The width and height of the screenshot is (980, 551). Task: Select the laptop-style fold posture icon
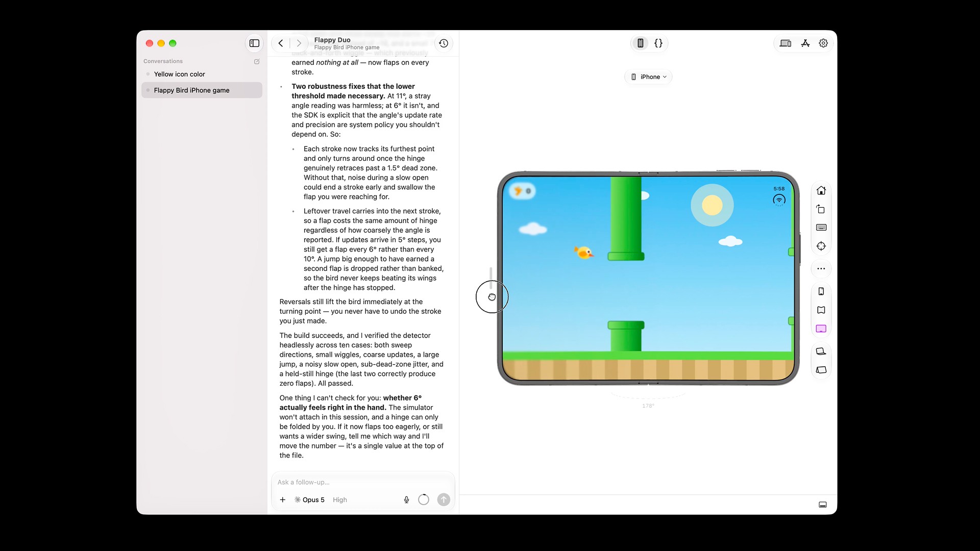[x=821, y=352]
